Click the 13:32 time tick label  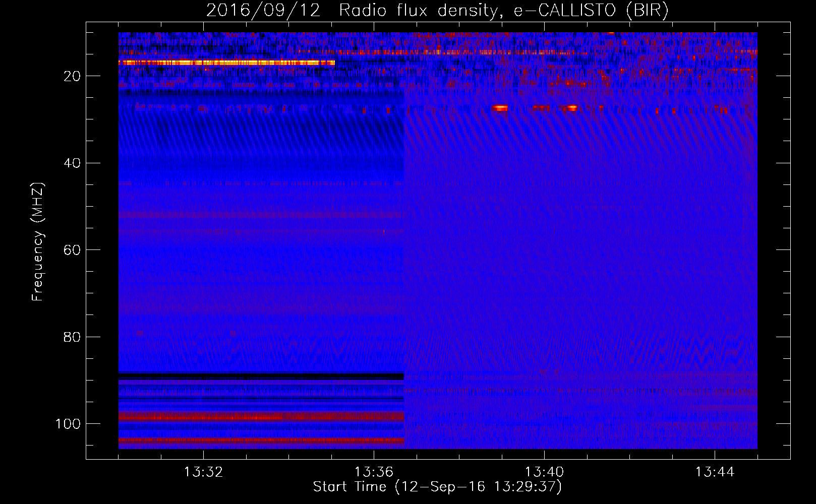click(203, 472)
